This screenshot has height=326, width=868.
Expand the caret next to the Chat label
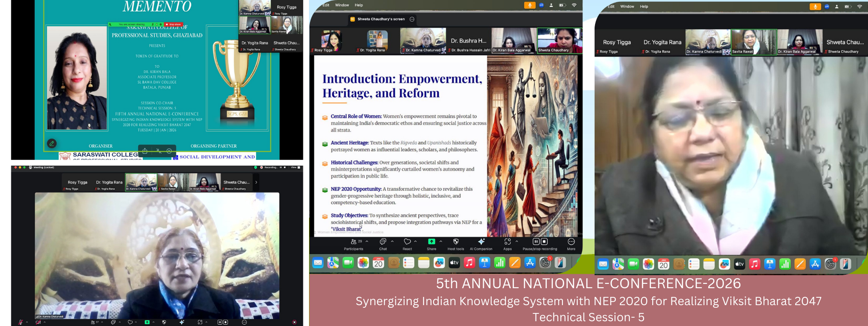coord(392,241)
